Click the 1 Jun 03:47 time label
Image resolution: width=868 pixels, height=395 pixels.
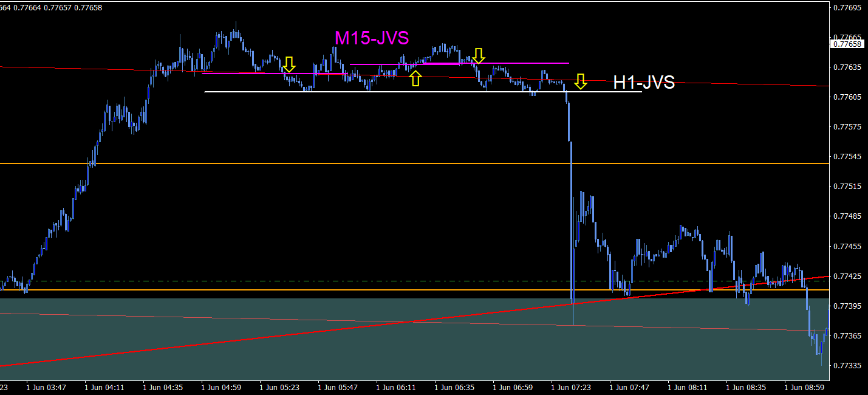pos(46,387)
